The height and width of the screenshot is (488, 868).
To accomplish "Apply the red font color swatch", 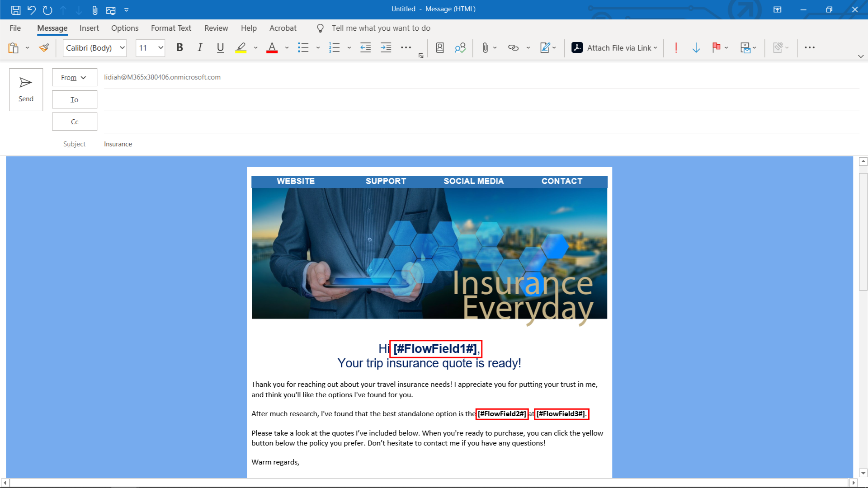I will tap(272, 47).
